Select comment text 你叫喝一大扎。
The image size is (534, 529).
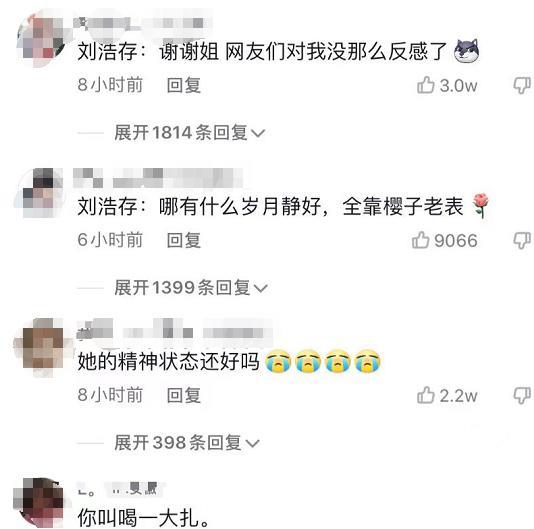(x=143, y=518)
